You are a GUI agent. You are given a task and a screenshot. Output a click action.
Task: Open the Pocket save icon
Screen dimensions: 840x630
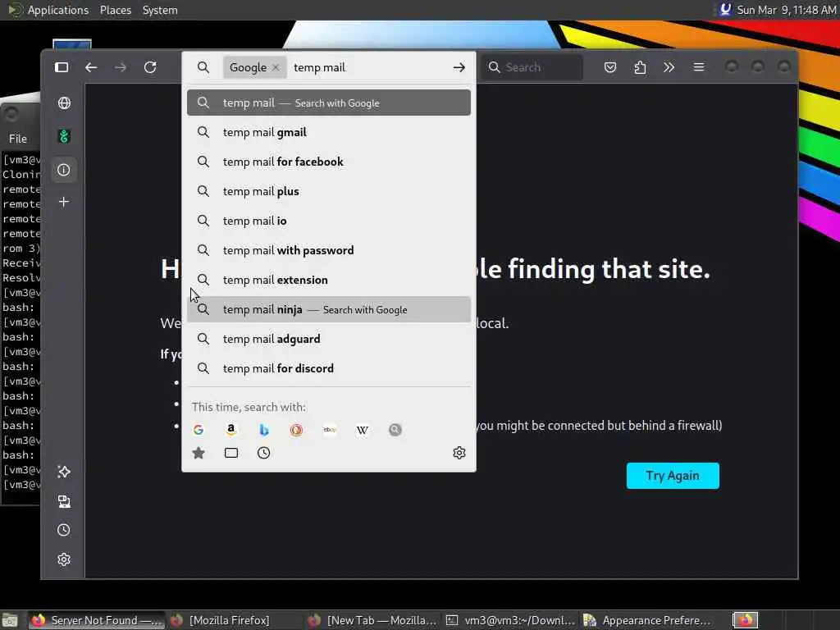610,67
